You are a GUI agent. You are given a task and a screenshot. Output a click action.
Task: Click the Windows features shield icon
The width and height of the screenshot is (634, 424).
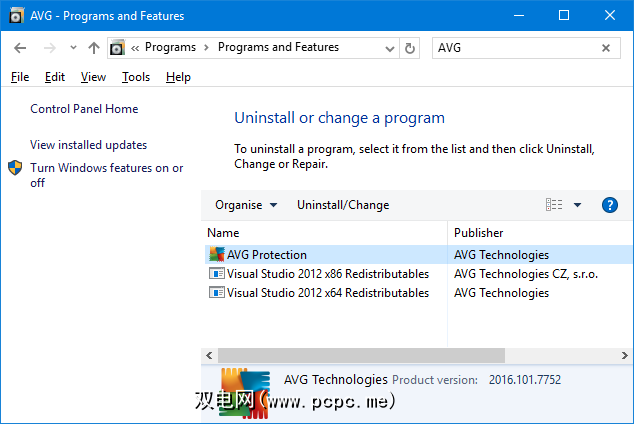pyautogui.click(x=15, y=167)
